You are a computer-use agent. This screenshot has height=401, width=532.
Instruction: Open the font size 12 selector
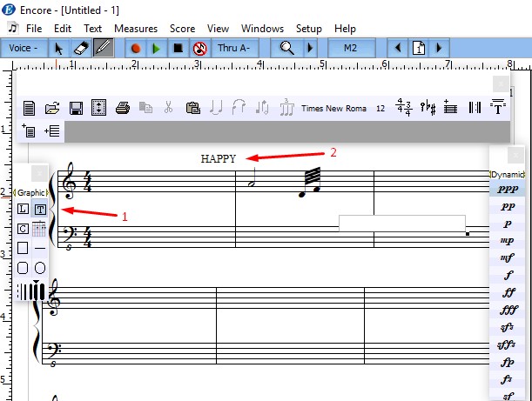(x=380, y=109)
